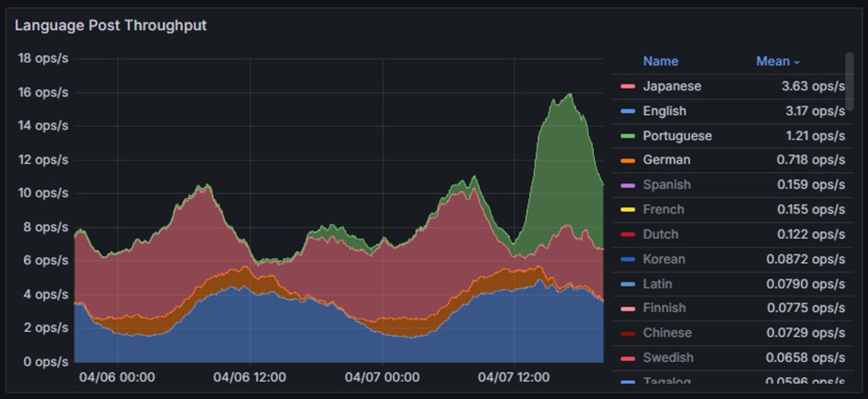Select Latin in the legend list
The image size is (868, 399).
(657, 284)
